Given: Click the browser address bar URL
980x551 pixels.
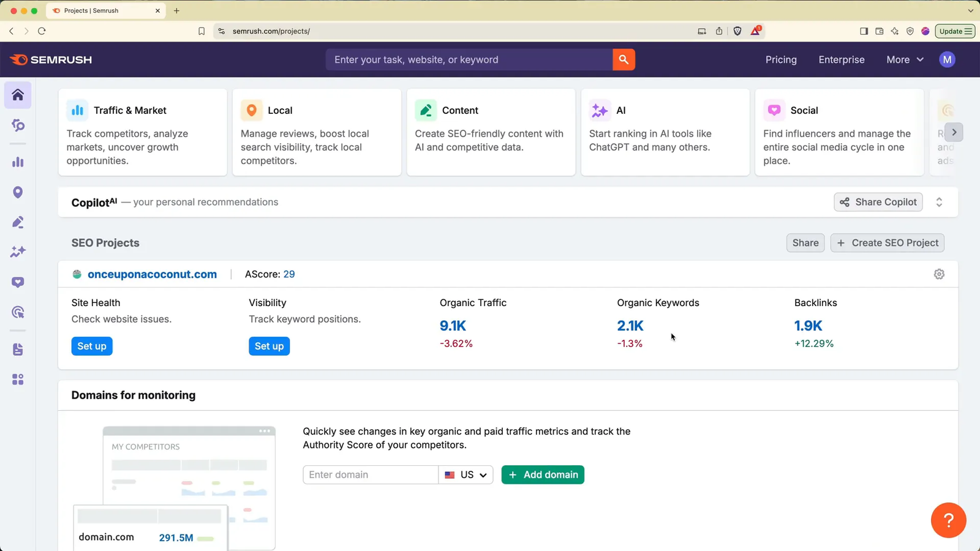Looking at the screenshot, I should pyautogui.click(x=271, y=31).
